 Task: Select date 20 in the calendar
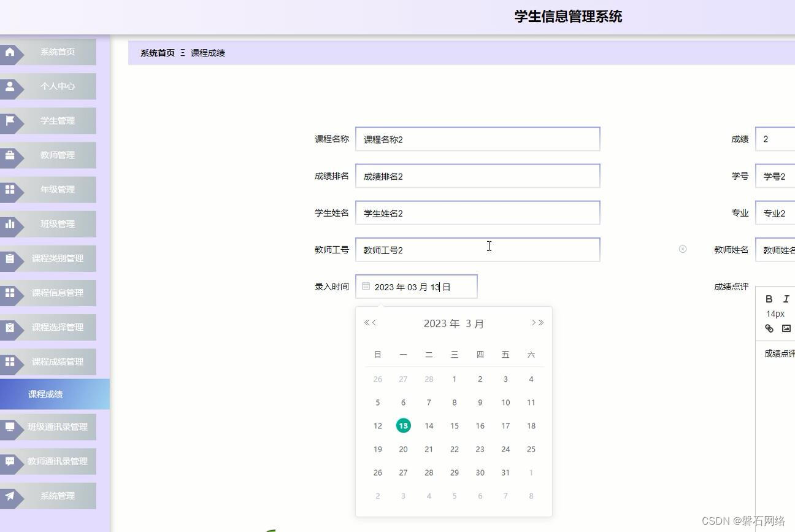[403, 449]
